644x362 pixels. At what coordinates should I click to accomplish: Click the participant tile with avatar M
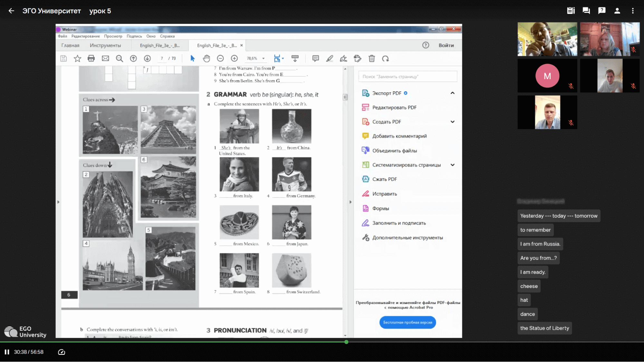(547, 76)
